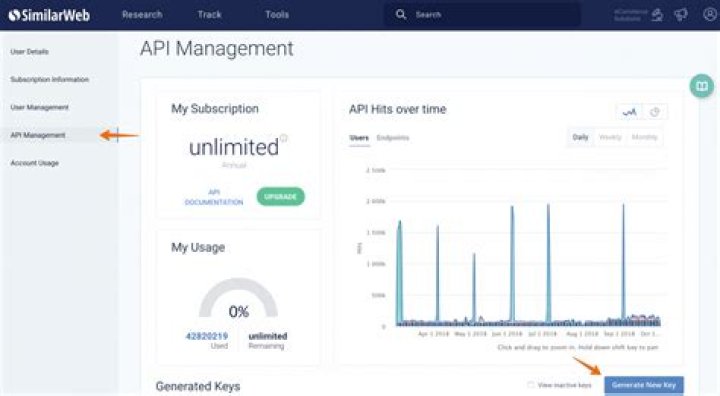
Task: Click the 0% usage gauge
Action: 238,298
